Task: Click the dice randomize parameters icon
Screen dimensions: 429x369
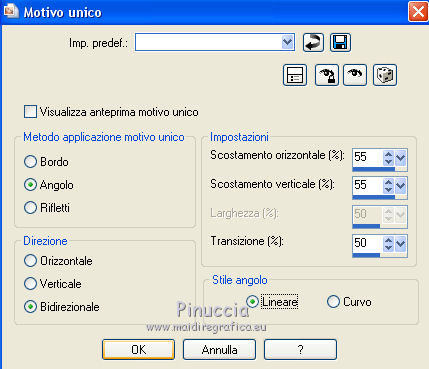Action: [x=385, y=75]
